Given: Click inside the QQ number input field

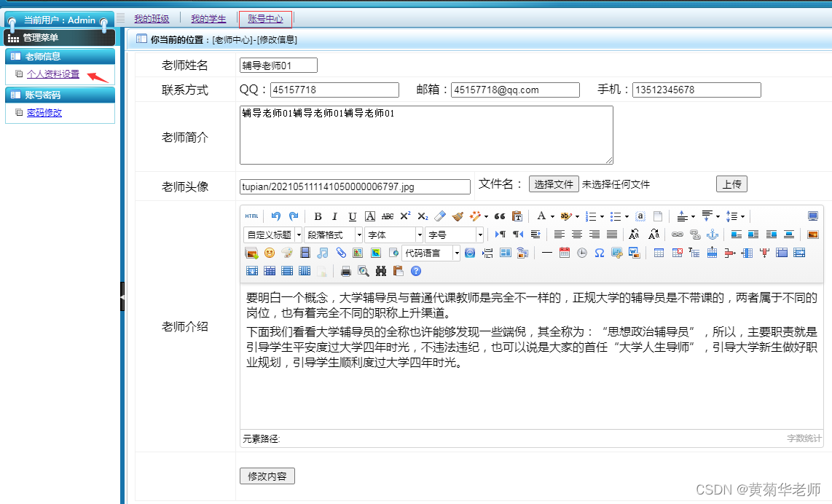Looking at the screenshot, I should pyautogui.click(x=334, y=90).
